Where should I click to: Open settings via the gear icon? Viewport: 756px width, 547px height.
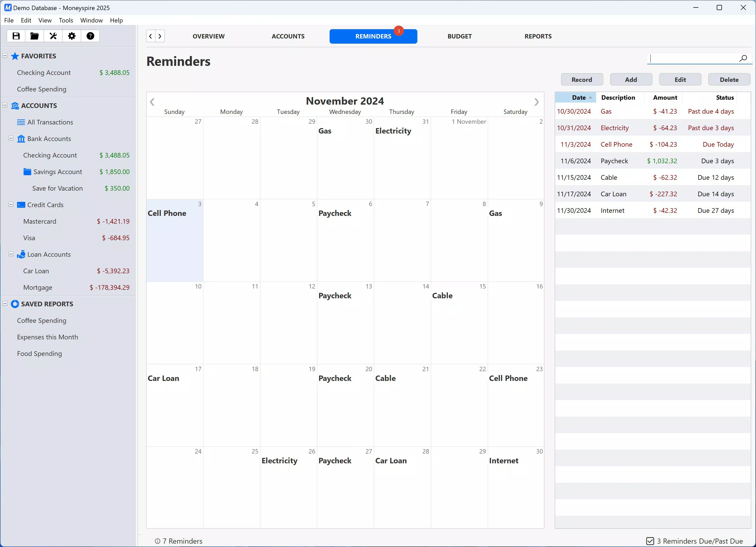click(72, 36)
